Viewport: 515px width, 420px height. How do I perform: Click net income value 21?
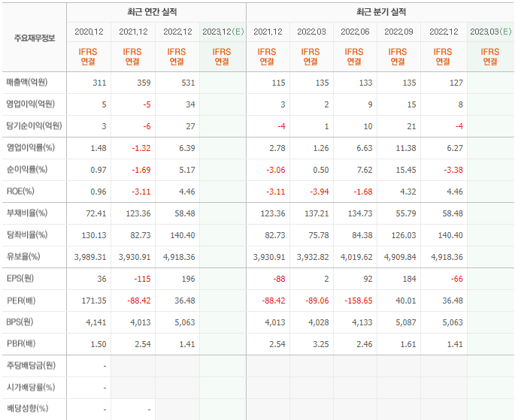411,126
